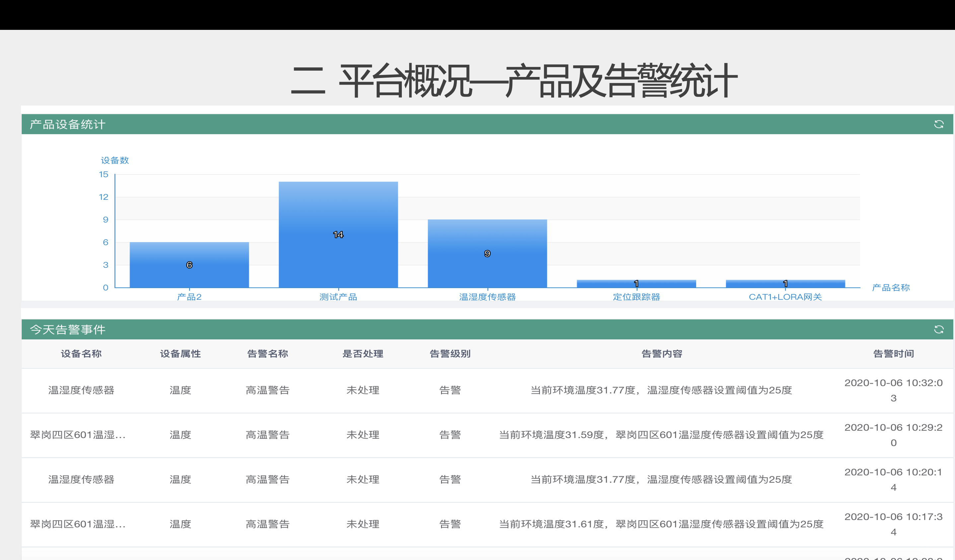Refresh the 产品设备统计 panel
This screenshot has width=955, height=560.
(938, 124)
